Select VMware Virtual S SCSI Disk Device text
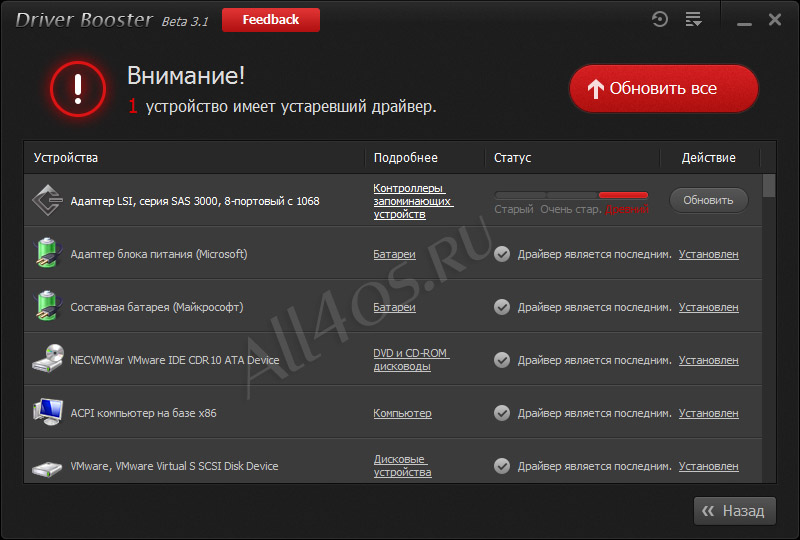The width and height of the screenshot is (800, 540). pyautogui.click(x=174, y=467)
